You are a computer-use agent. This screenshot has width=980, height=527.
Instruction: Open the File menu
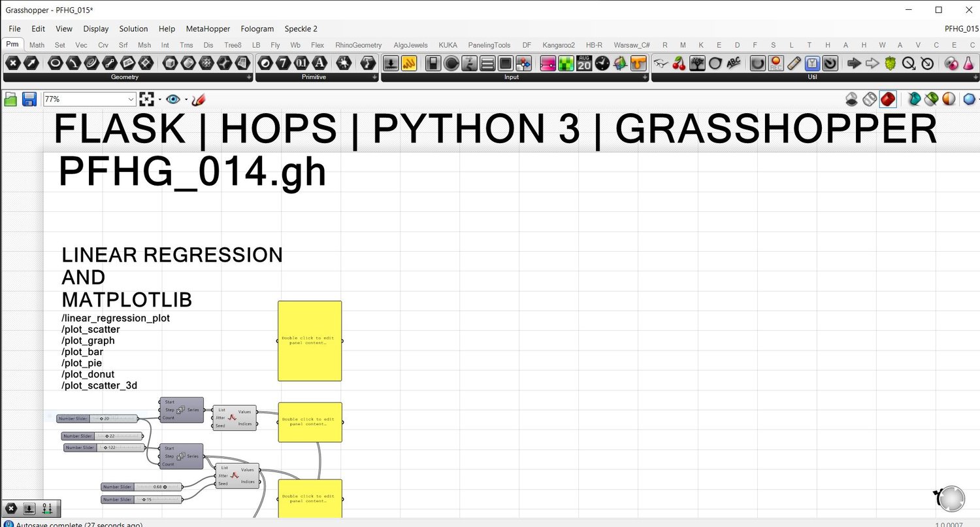[14, 29]
